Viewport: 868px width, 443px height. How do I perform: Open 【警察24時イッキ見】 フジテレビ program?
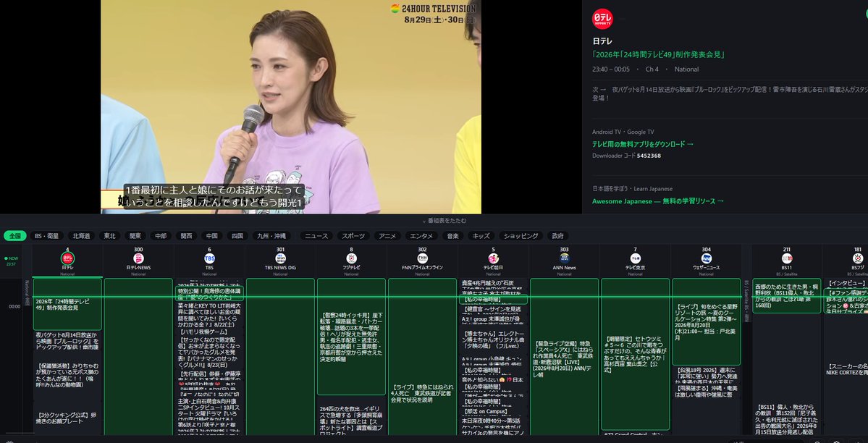352,337
